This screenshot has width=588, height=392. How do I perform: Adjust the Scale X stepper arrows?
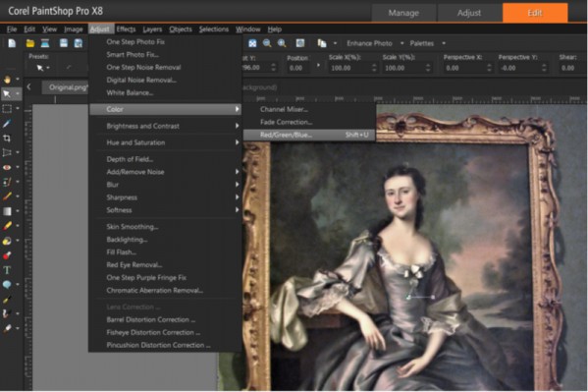click(x=374, y=68)
